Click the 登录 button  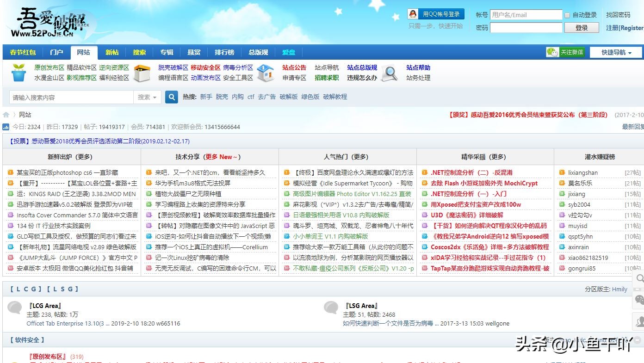[x=582, y=28]
